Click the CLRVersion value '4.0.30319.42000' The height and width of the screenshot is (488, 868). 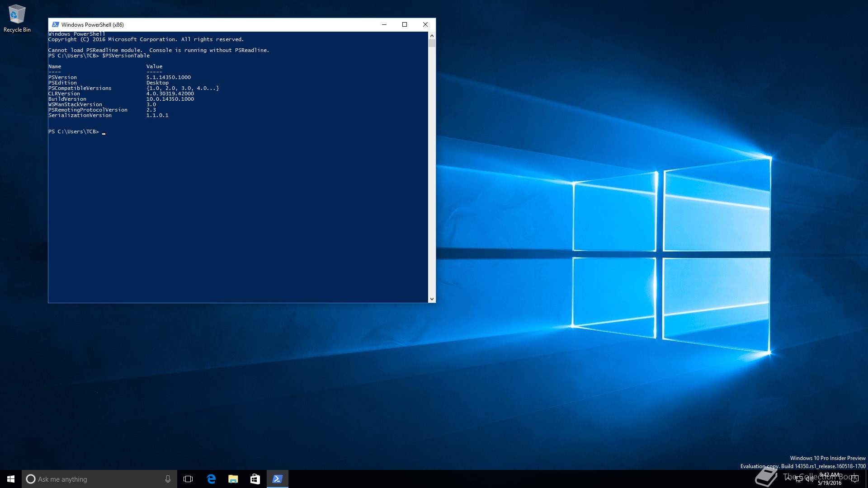(x=170, y=94)
